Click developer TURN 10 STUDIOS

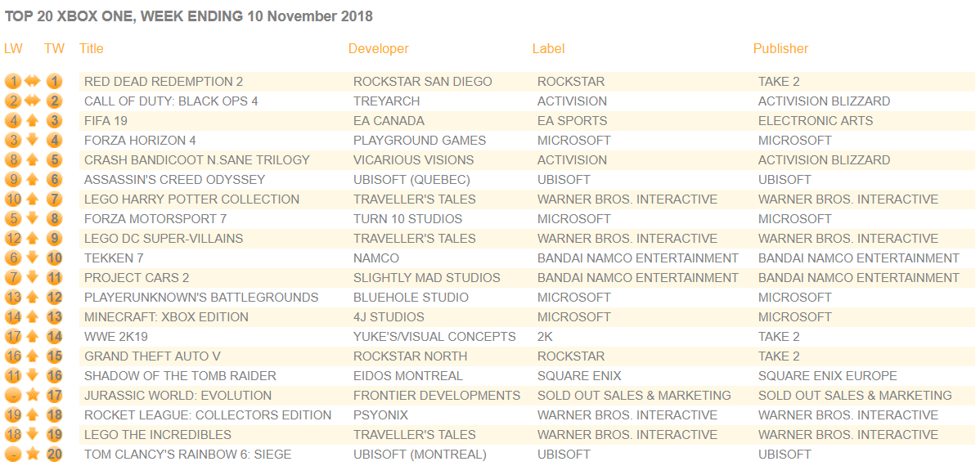coord(407,218)
